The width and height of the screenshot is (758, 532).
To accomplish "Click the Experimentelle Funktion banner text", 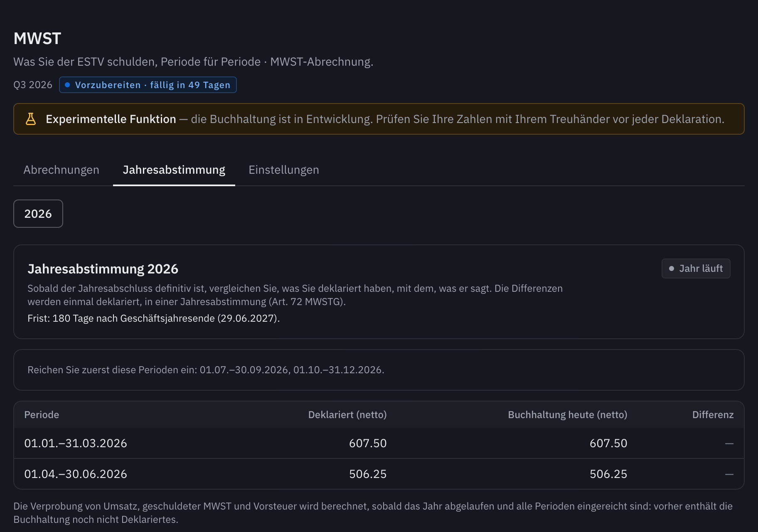I will [x=385, y=119].
